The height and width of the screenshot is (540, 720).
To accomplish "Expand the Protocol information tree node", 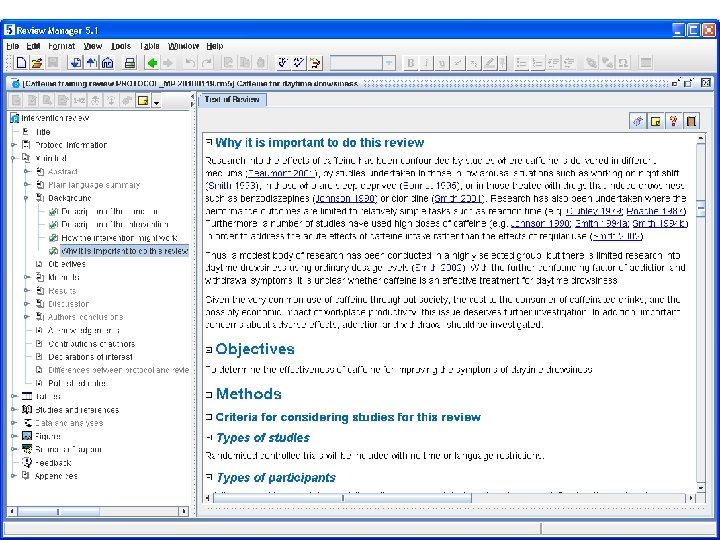I will pyautogui.click(x=14, y=145).
